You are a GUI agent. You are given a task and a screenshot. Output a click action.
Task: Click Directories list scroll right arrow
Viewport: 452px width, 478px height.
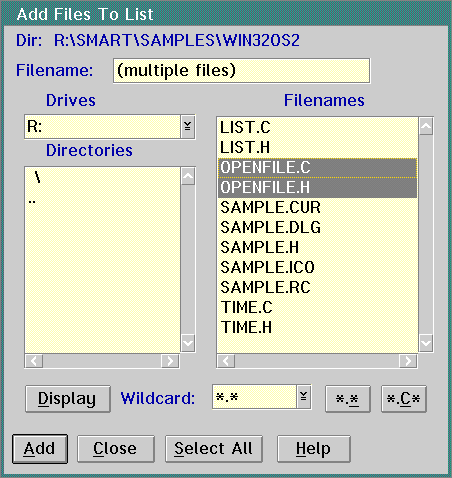(x=170, y=361)
